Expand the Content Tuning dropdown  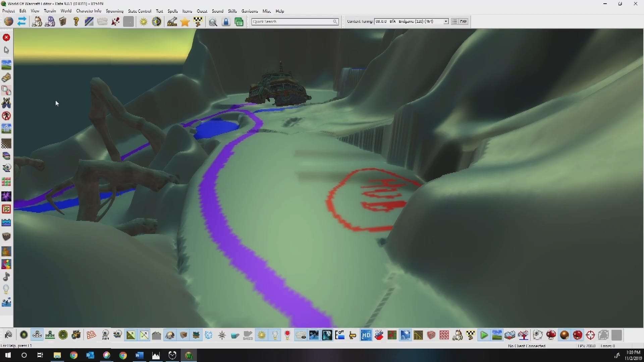coord(446,21)
